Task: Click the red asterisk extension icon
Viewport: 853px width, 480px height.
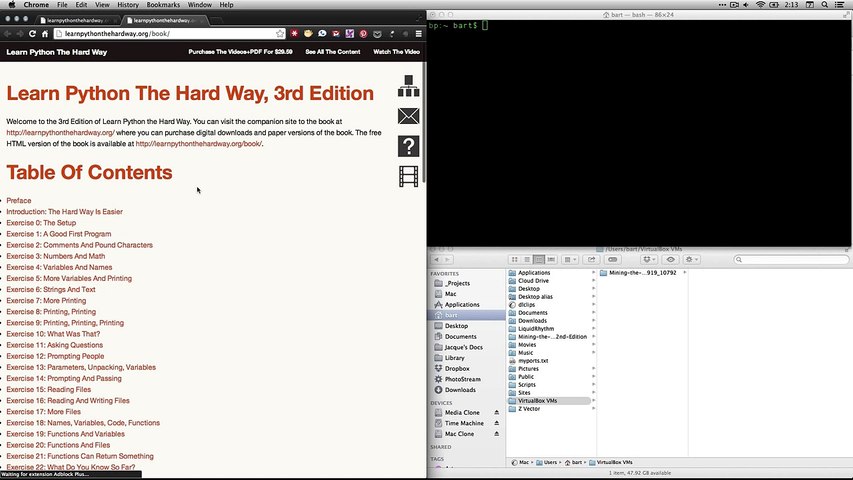Action: pyautogui.click(x=294, y=34)
